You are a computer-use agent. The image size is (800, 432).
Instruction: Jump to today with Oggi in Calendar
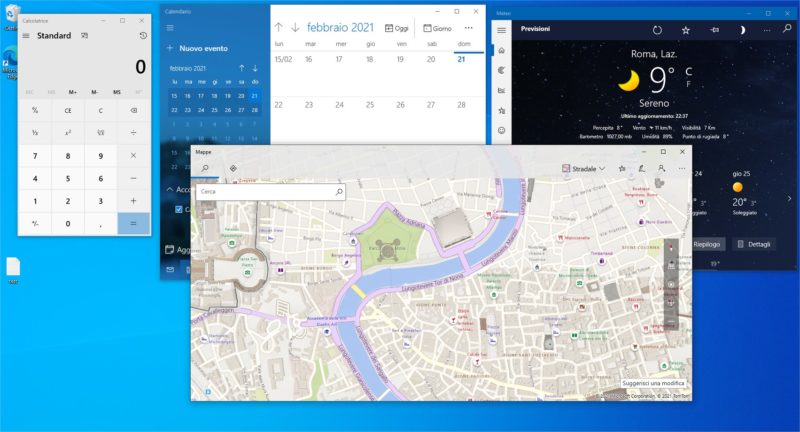tap(396, 28)
